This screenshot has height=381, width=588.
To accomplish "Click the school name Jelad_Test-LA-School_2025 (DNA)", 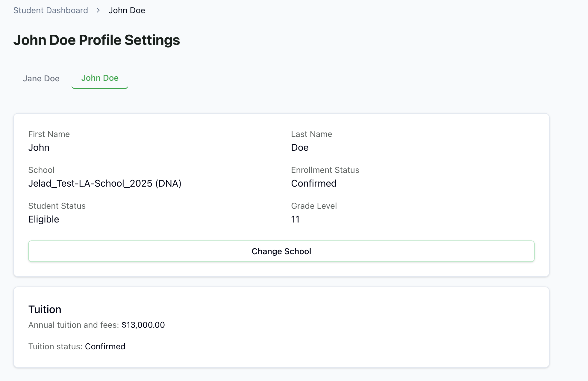I will tap(105, 183).
